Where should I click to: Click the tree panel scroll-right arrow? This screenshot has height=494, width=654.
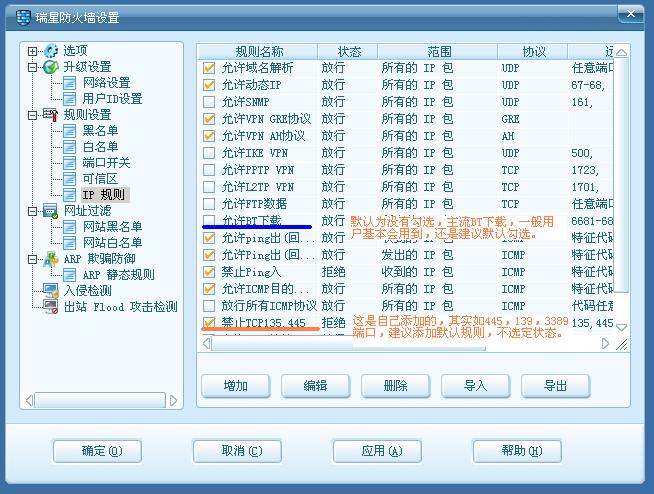click(174, 401)
